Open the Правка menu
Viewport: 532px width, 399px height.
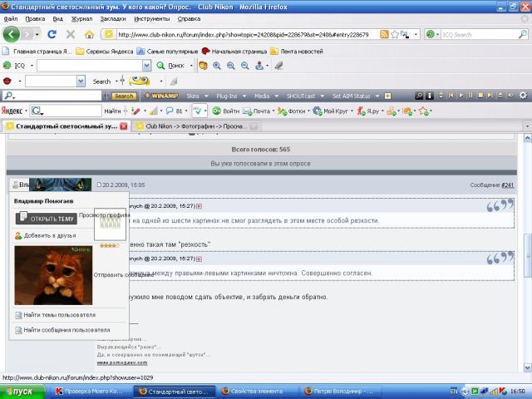(x=35, y=19)
